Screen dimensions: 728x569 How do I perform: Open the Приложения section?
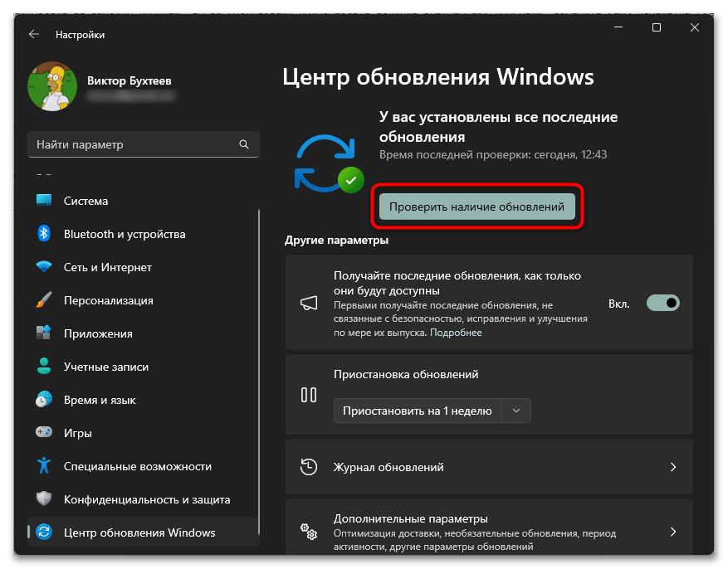(143, 333)
